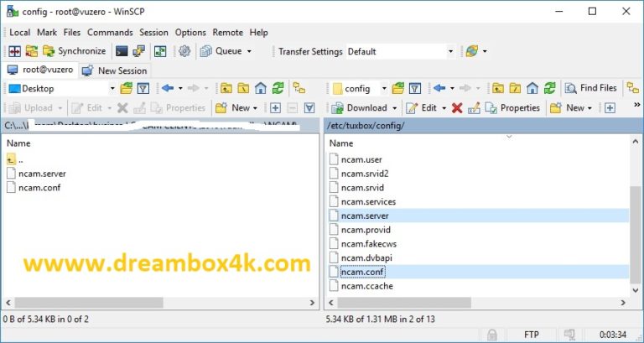Click the rename icon in the remote panel

pos(473,108)
